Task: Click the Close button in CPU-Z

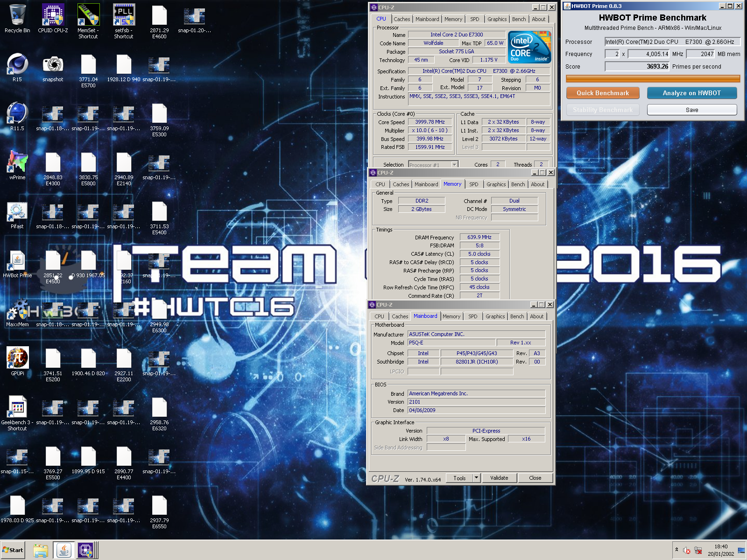Action: point(535,478)
